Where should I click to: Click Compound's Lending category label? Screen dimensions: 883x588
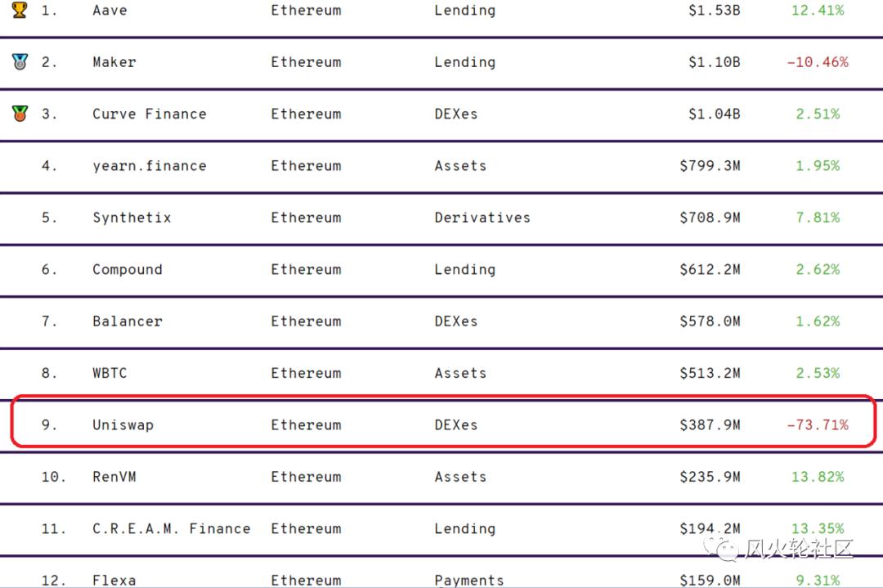pos(464,269)
